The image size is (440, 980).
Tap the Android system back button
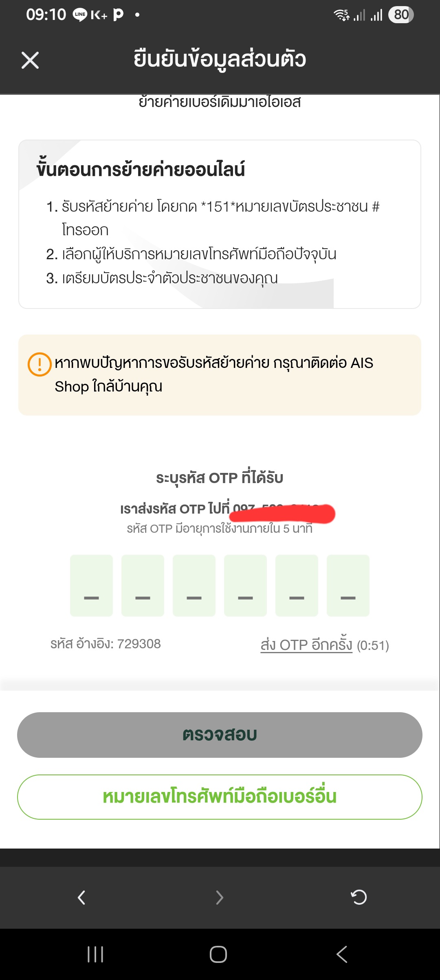(342, 954)
